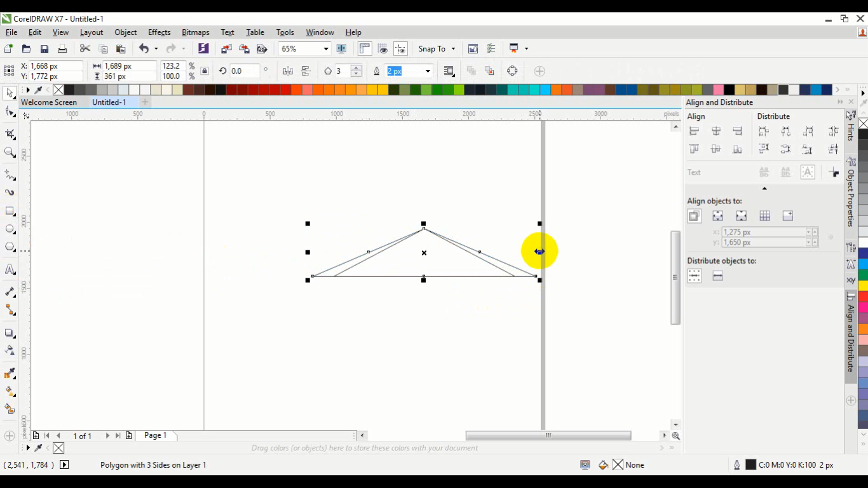
Task: Click Align right in the Align docker
Action: [738, 132]
